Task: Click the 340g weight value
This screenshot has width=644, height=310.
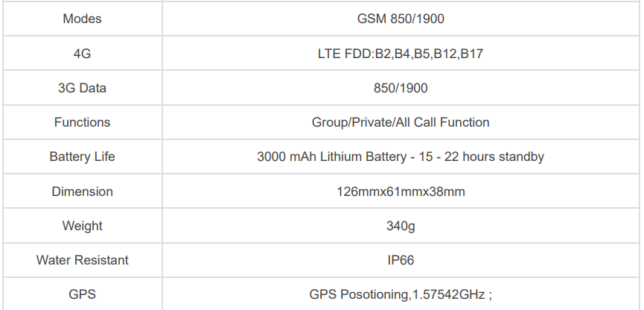Action: 401,226
